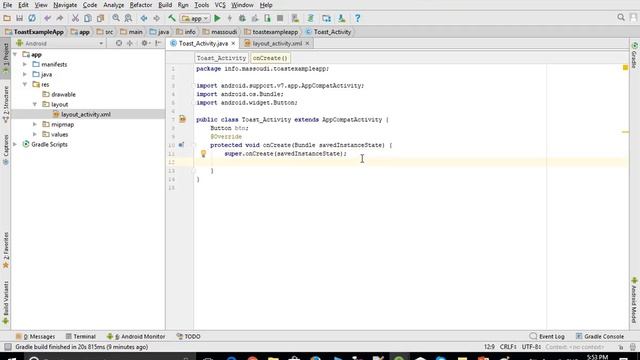Click the Find magnifier icon
The height and width of the screenshot is (360, 640).
pos(116,18)
